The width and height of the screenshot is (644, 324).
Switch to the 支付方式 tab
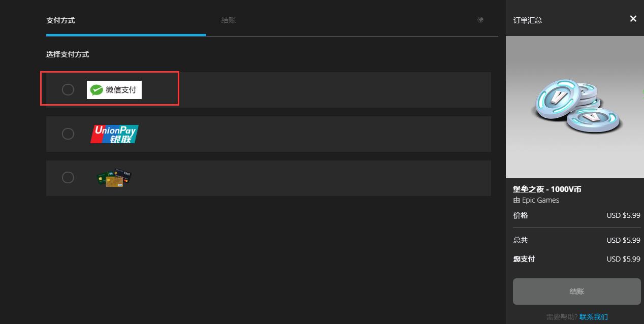click(60, 20)
